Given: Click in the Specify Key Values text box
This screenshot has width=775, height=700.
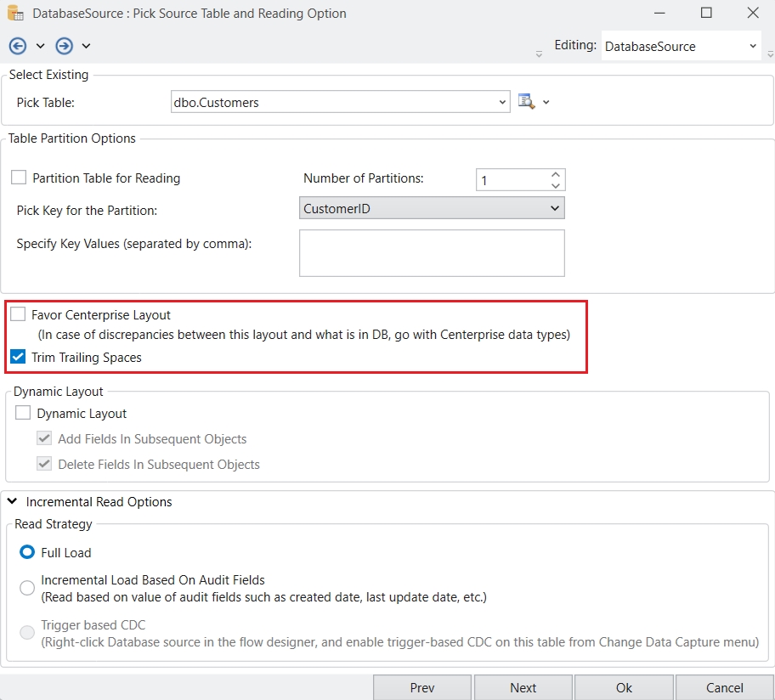Looking at the screenshot, I should [432, 252].
